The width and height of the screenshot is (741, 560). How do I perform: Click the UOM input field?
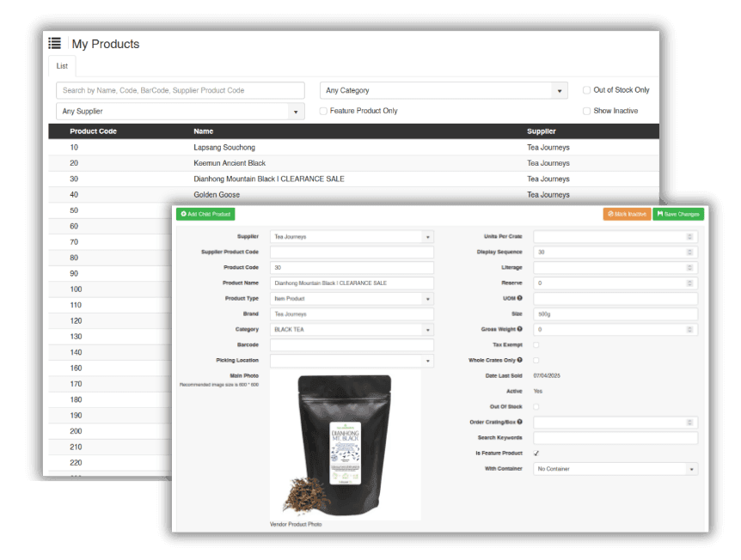(x=615, y=298)
